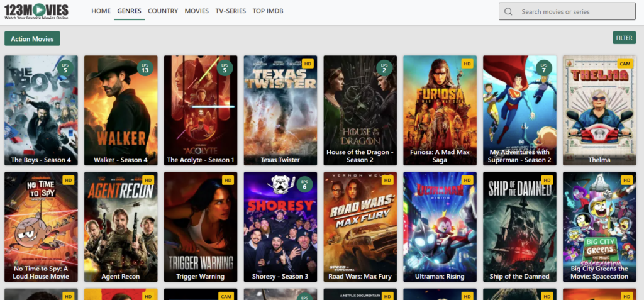Open the Genres menu
Screen dimensions: 644x300
(129, 11)
